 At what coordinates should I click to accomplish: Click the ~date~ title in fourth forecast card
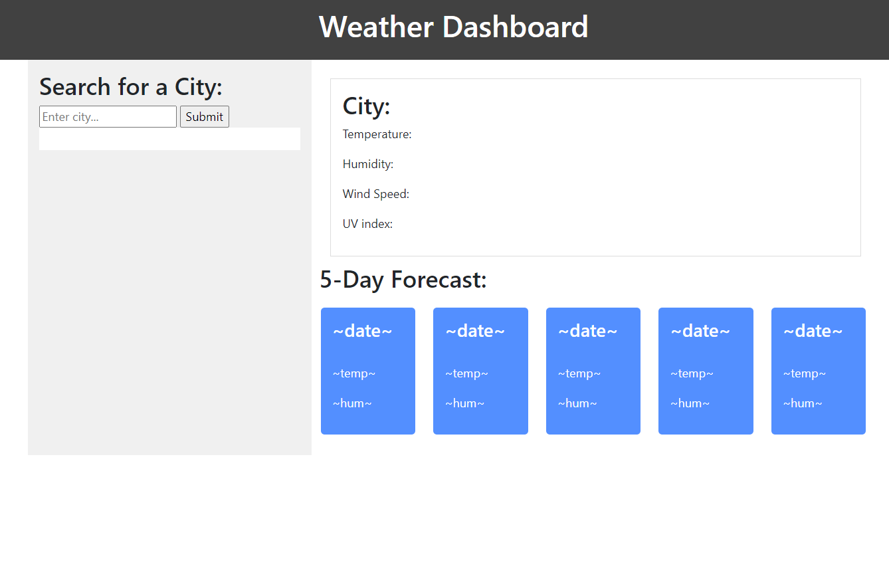point(700,331)
